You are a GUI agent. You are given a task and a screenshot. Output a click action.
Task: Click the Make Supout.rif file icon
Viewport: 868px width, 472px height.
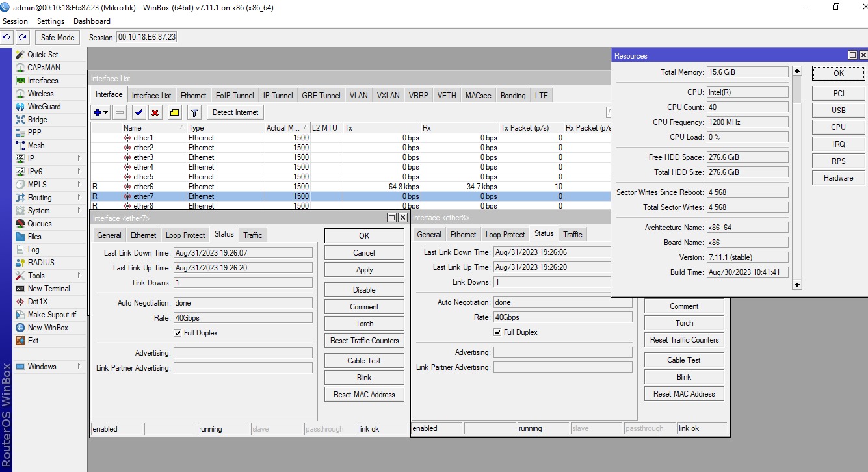tap(20, 315)
